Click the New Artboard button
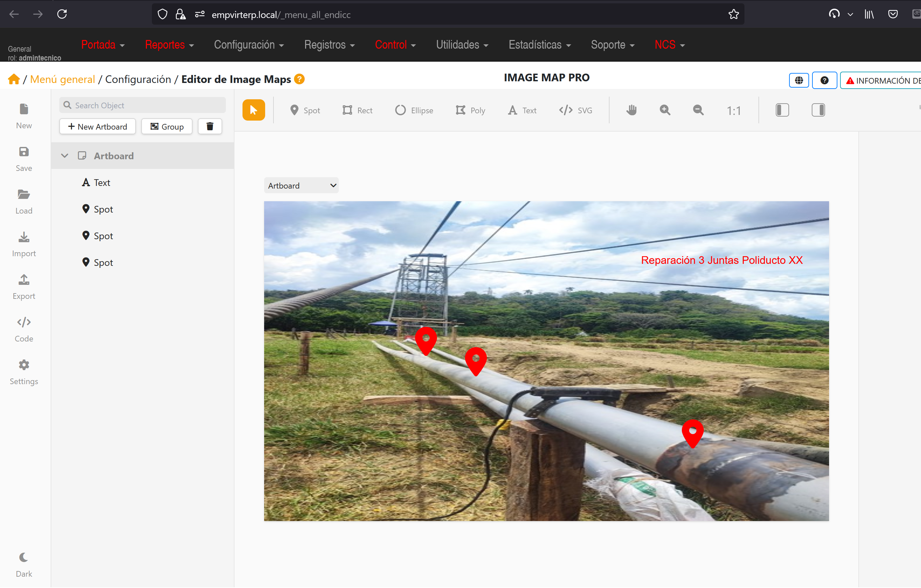 [x=98, y=126]
